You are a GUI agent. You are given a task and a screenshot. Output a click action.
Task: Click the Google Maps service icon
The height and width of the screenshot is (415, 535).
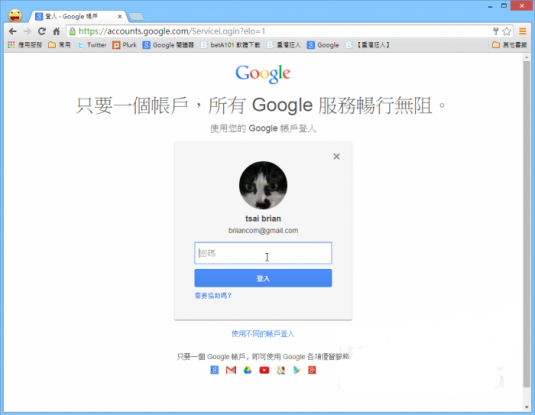click(x=281, y=370)
